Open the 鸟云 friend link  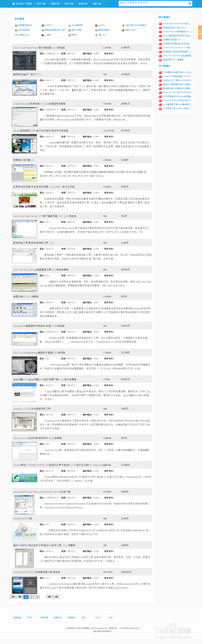[x=111, y=617]
